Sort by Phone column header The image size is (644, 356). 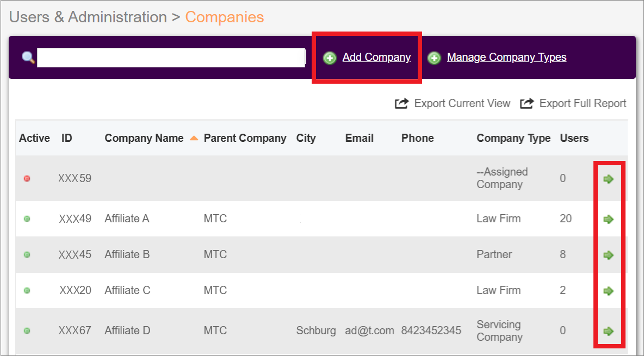pos(417,138)
